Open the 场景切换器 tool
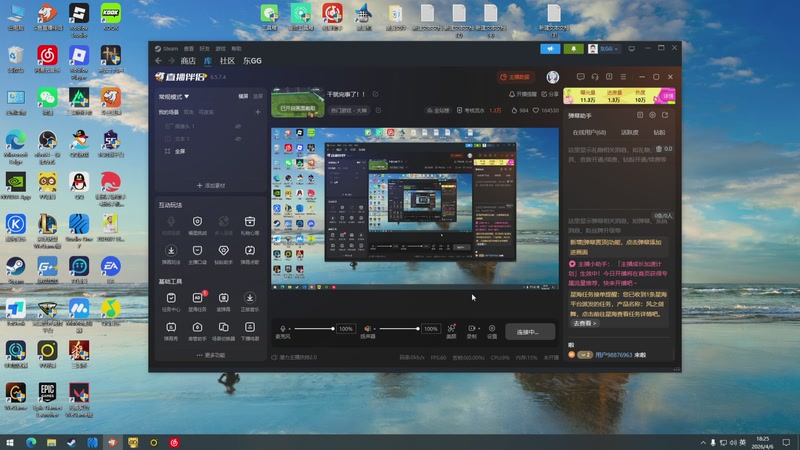The image size is (800, 450). 223,331
